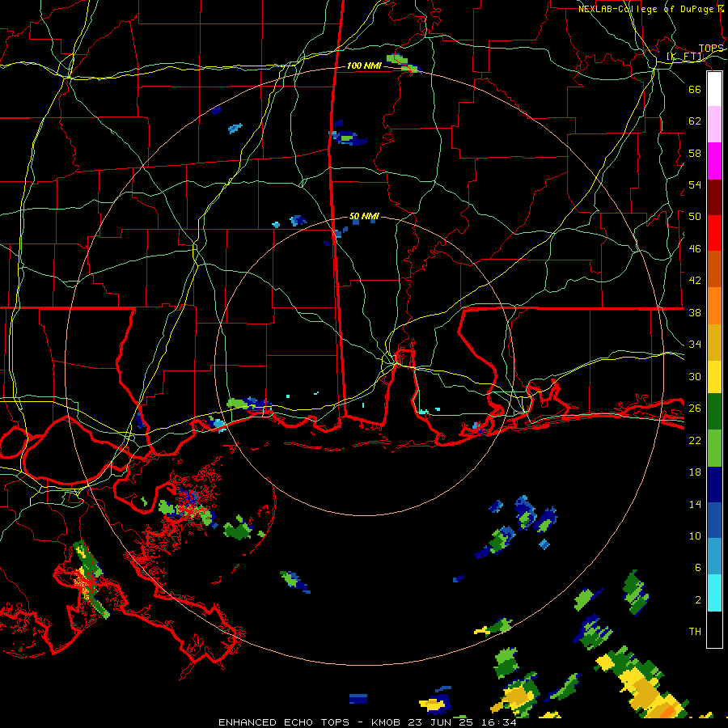Select the "54" legend value

[x=695, y=185]
